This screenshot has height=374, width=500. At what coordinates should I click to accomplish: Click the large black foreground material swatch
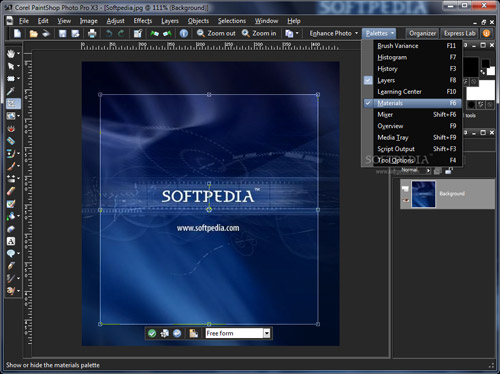pos(471,67)
